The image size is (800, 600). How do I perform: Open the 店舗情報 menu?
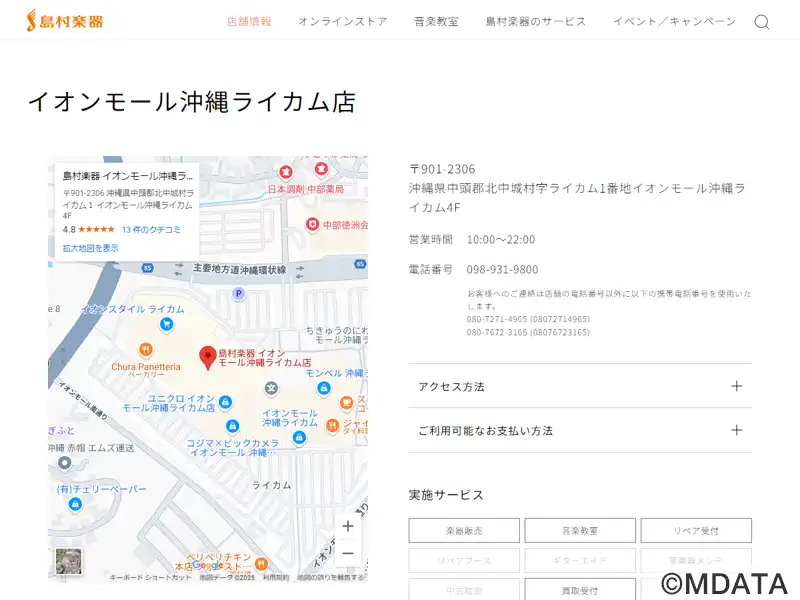(249, 21)
